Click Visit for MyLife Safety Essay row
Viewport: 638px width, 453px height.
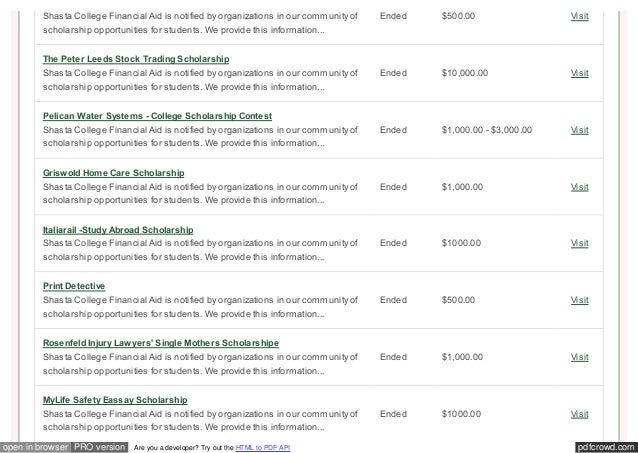[x=579, y=414]
